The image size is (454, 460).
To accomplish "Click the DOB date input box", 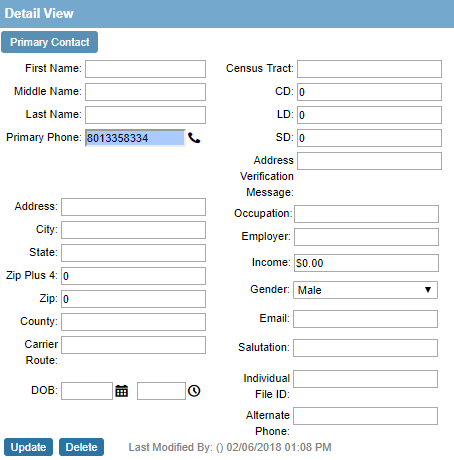I will (87, 391).
